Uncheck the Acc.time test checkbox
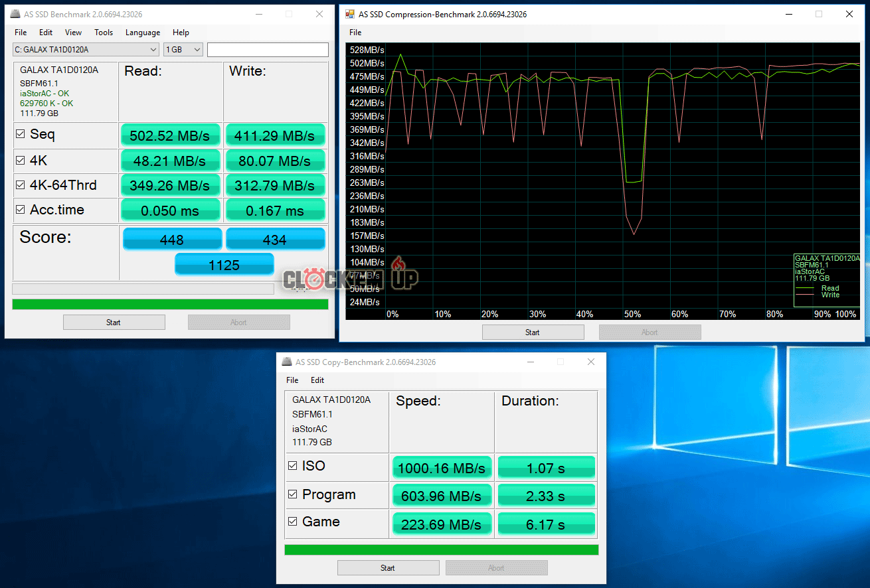The width and height of the screenshot is (870, 588). point(21,210)
